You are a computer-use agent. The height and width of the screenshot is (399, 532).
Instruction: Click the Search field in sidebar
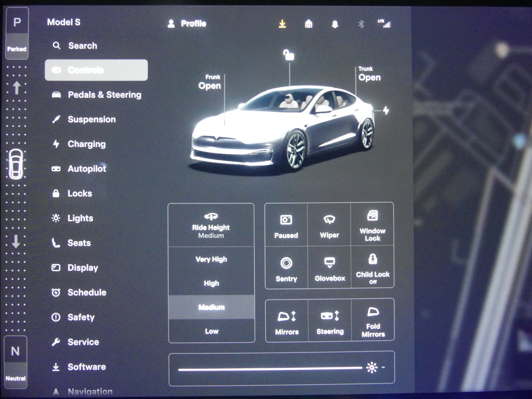tap(82, 46)
